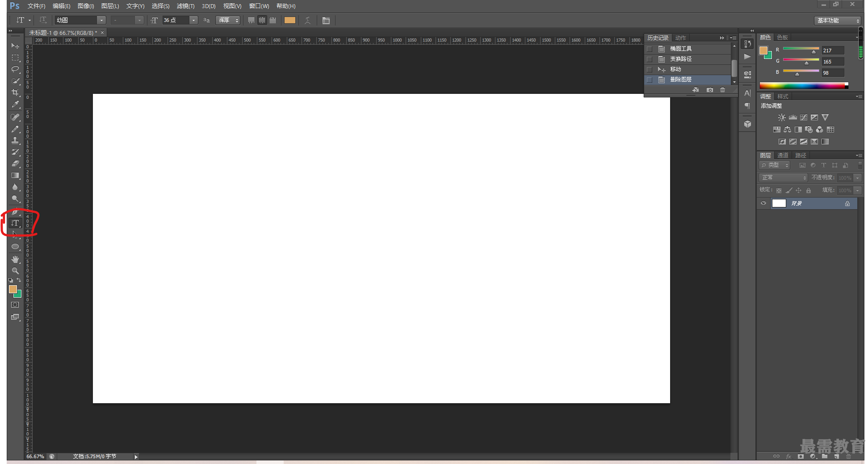Viewport: 868px width, 464px height.
Task: Toggle the Character and Paragraph panels icon
Action: 326,20
